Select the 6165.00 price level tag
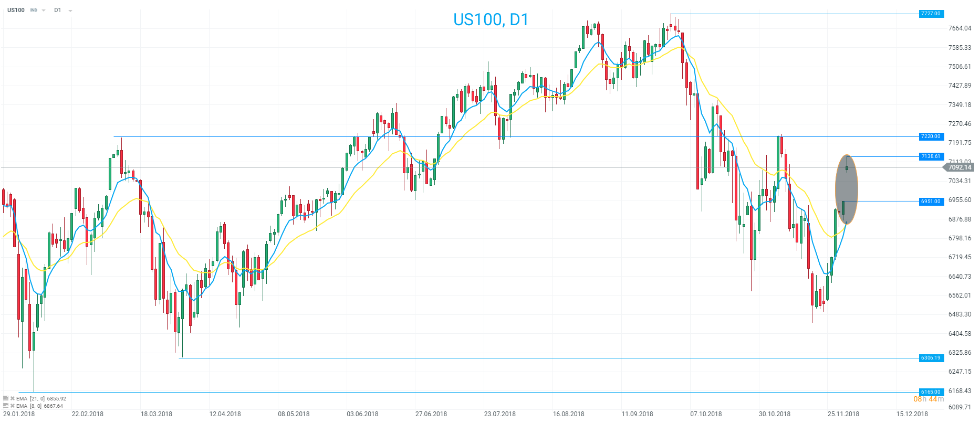Image resolution: width=980 pixels, height=423 pixels. click(x=931, y=392)
